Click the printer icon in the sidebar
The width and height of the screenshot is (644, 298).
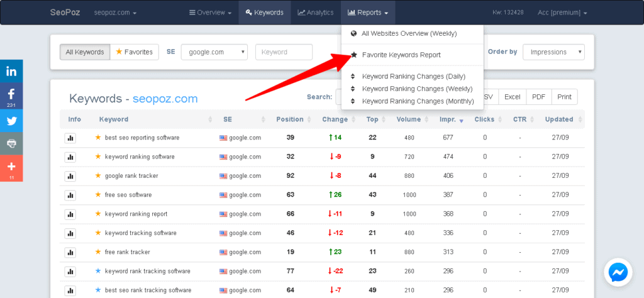11,143
